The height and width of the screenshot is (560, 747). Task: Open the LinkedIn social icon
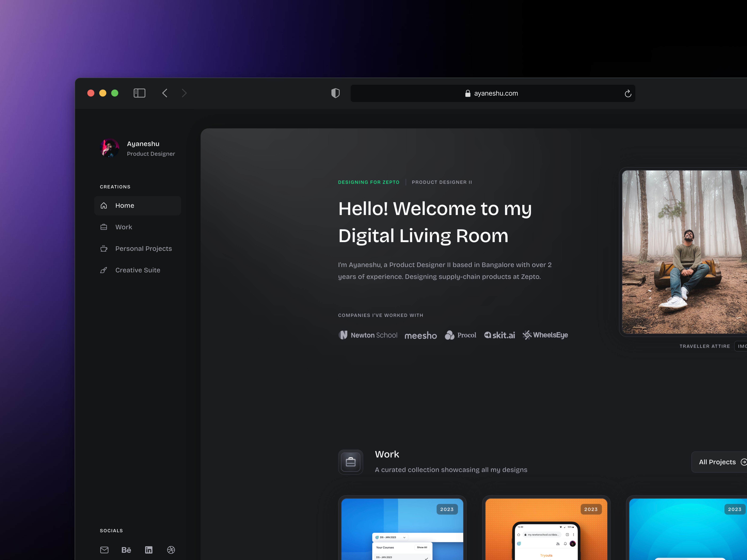coord(149,550)
